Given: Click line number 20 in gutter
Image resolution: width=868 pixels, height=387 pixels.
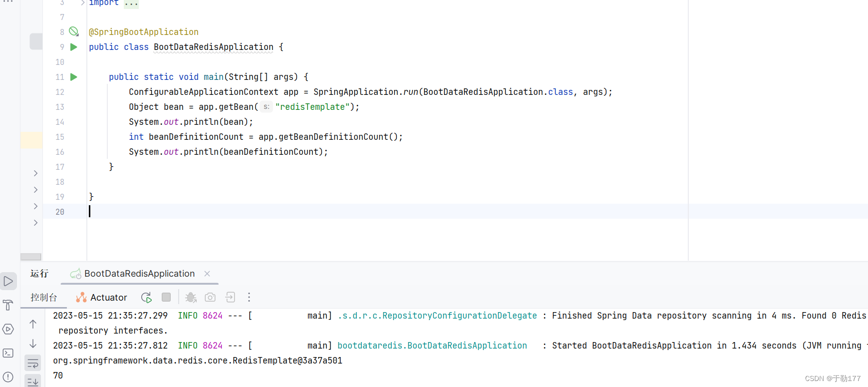Looking at the screenshot, I should [60, 212].
